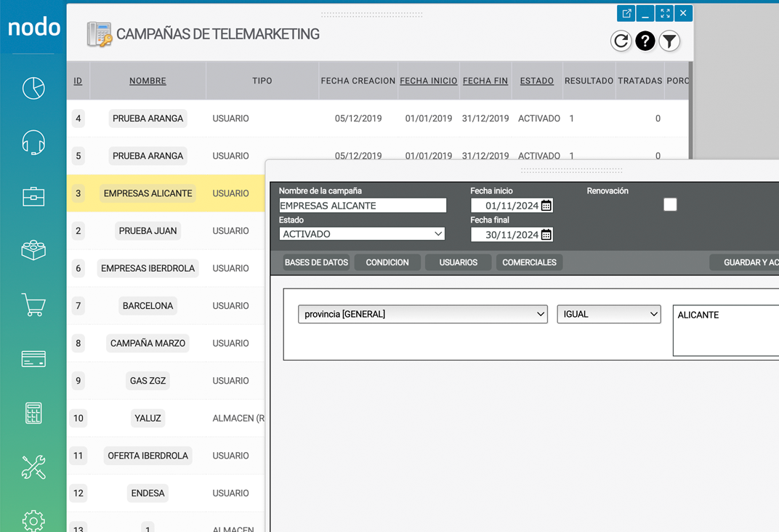Grab the dotted drag handle of campaigns window
Viewport: 779px width, 532px height.
[371, 15]
